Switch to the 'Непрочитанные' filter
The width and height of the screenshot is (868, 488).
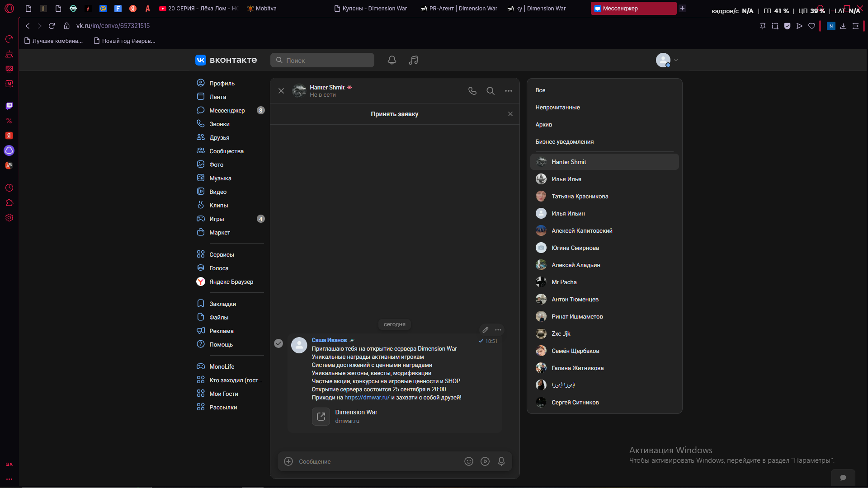coord(557,108)
